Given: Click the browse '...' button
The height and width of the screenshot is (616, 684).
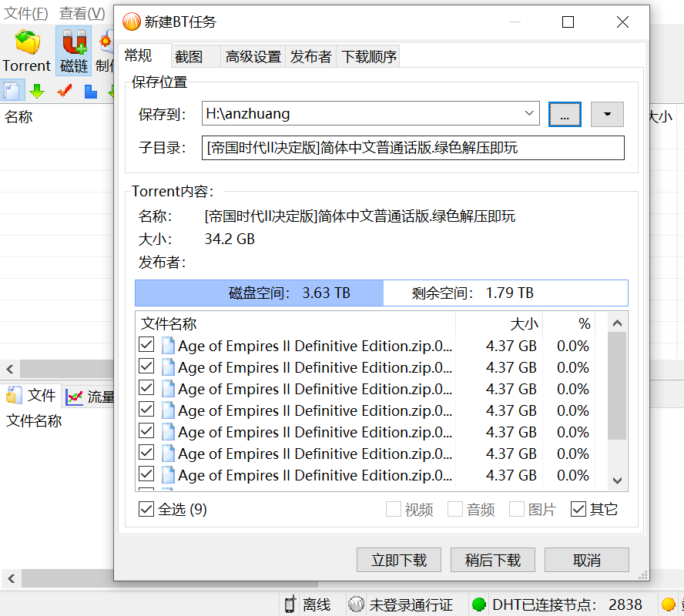Looking at the screenshot, I should (x=565, y=114).
